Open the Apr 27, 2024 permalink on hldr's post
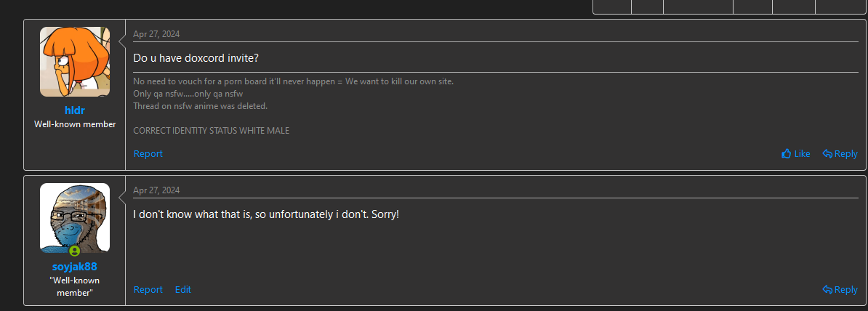The width and height of the screenshot is (868, 311). tap(156, 34)
